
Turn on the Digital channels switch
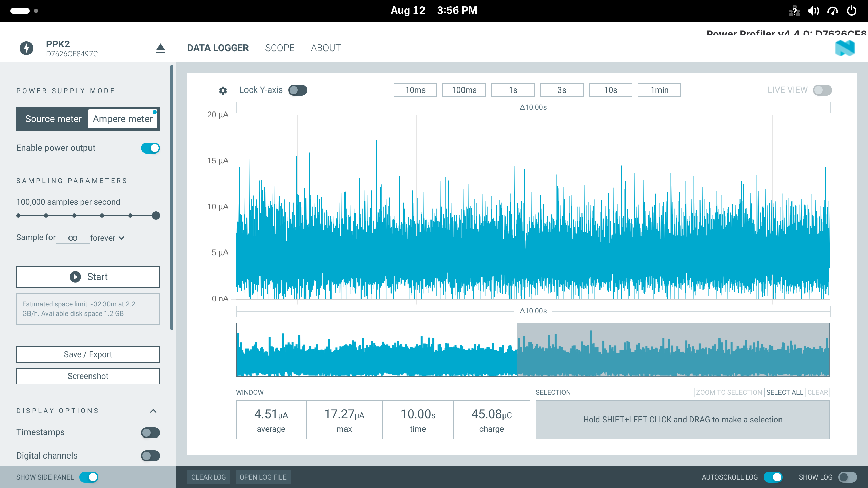coord(151,456)
